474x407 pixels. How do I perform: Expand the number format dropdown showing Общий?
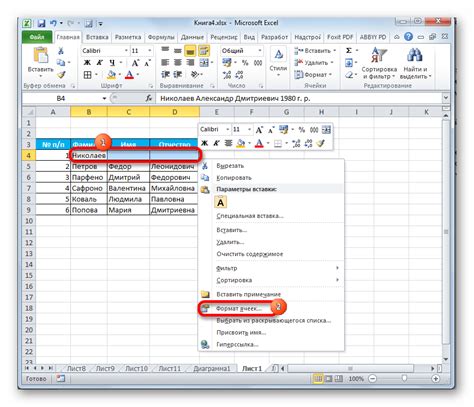coord(260,51)
